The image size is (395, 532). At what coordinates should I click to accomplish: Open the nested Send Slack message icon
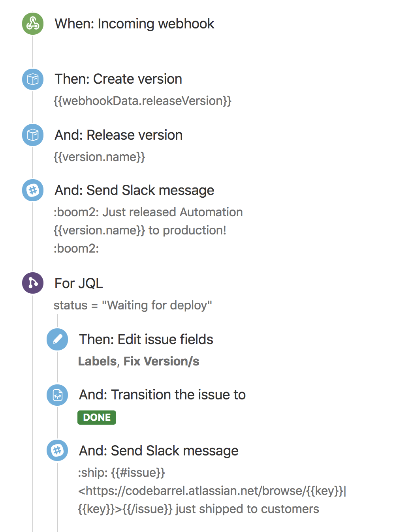click(57, 450)
